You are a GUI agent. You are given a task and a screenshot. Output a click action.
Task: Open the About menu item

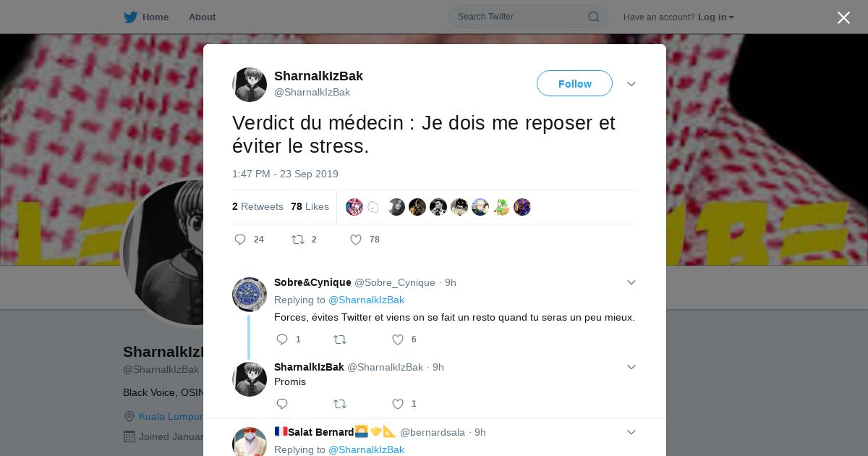click(202, 17)
